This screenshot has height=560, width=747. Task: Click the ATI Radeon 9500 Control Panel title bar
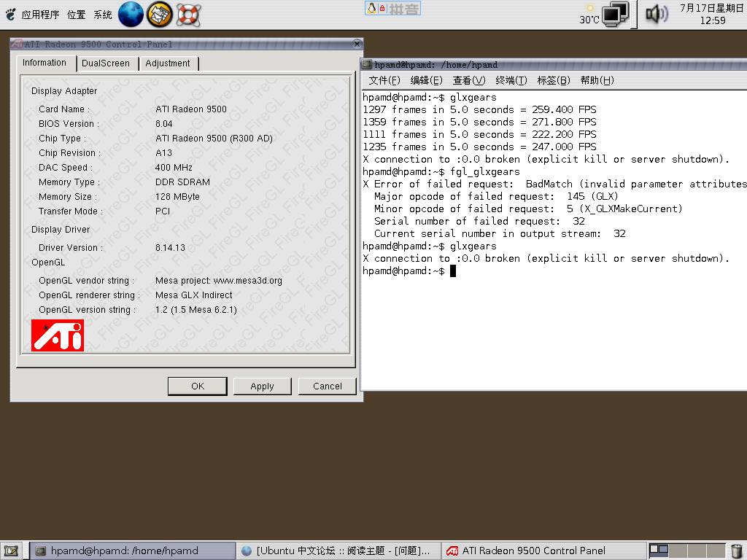(x=186, y=44)
